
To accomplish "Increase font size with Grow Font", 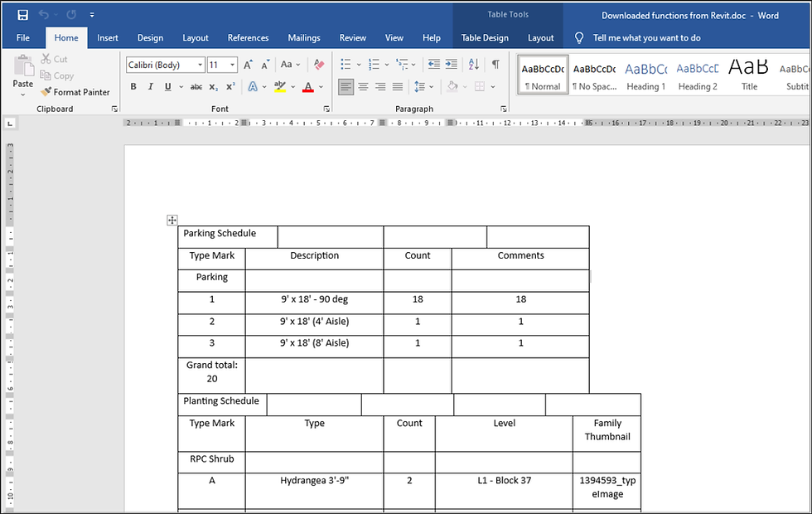I will click(248, 65).
